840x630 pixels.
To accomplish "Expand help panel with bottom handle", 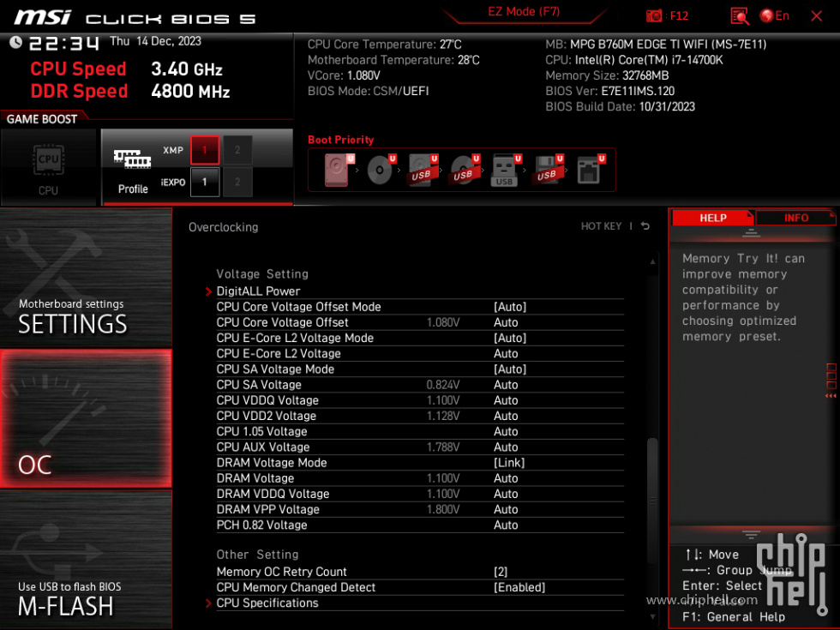I will point(751,534).
